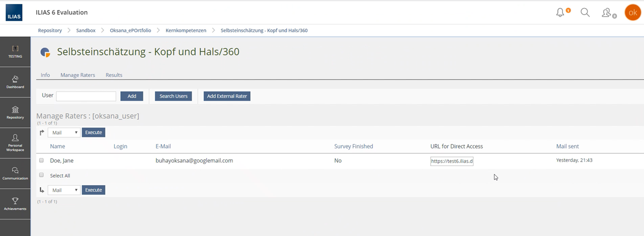Open Repository in the sidebar
Image resolution: width=644 pixels, height=236 pixels.
point(15,112)
